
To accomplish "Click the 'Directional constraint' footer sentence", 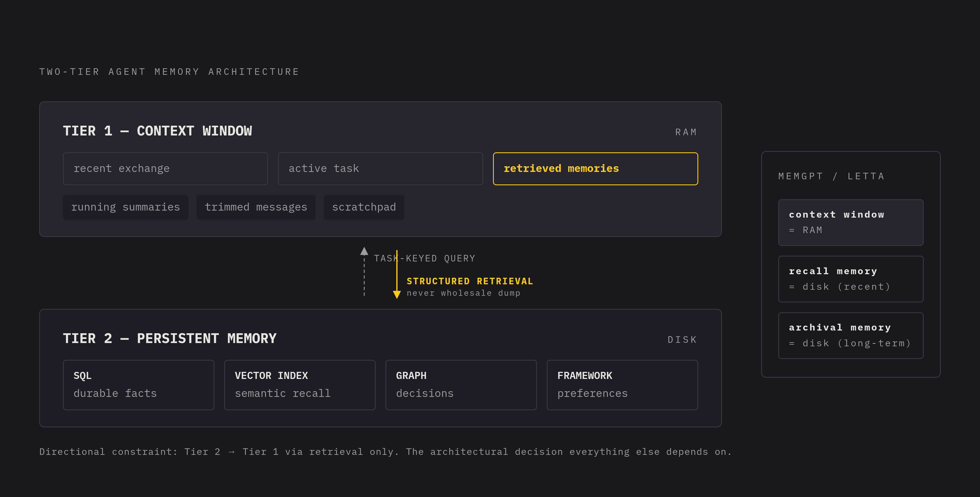I will point(385,452).
